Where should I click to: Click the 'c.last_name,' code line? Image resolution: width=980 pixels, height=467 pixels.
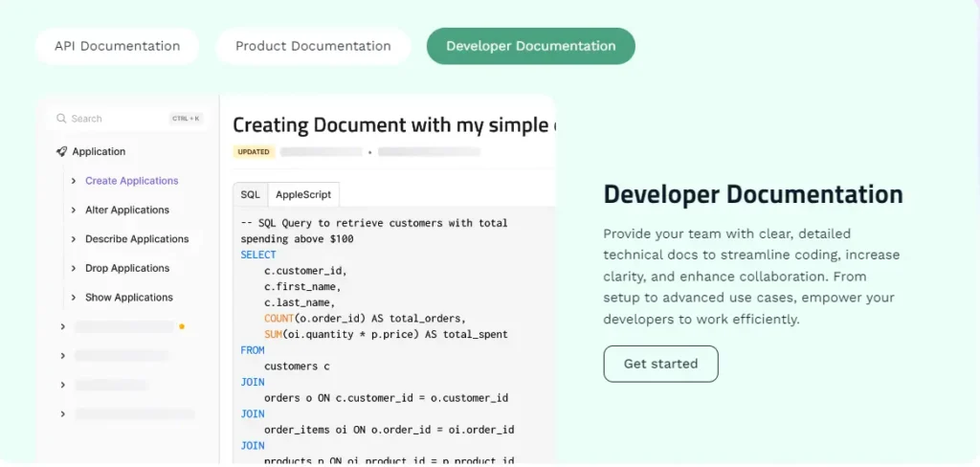click(300, 302)
